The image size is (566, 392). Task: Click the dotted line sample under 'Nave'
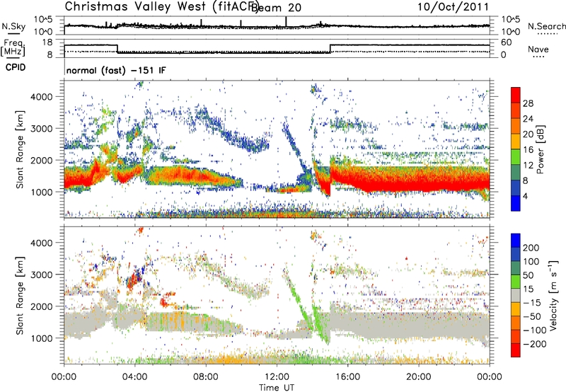[x=539, y=57]
